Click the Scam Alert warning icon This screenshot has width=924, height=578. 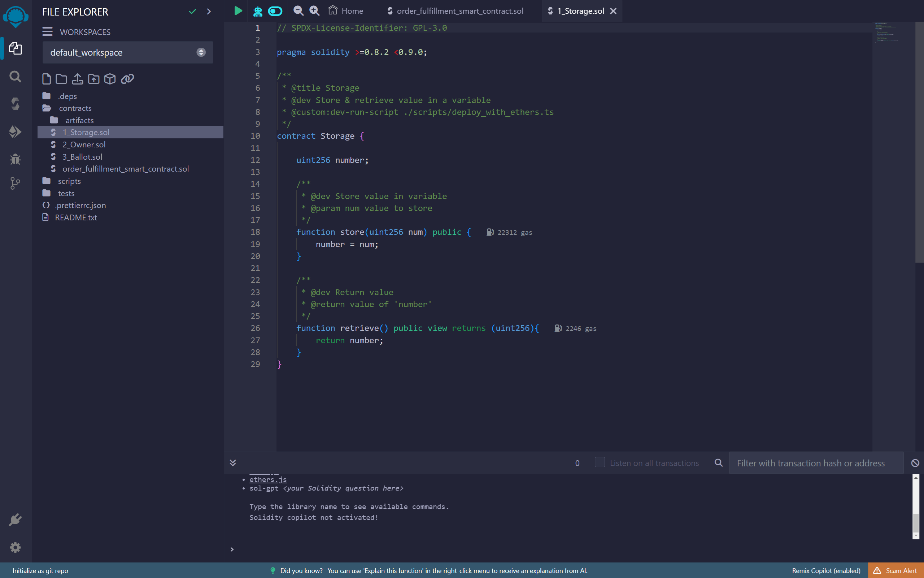[877, 570]
